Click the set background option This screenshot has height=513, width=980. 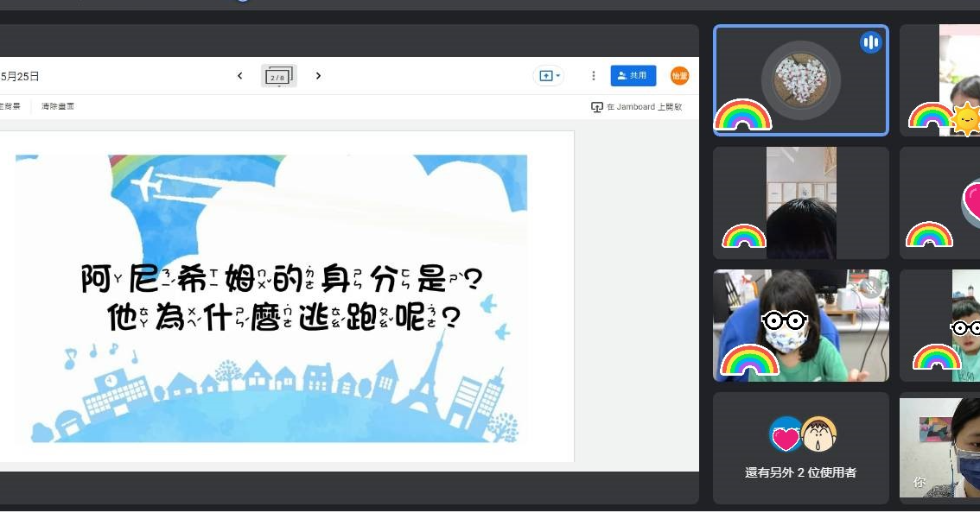(10, 106)
